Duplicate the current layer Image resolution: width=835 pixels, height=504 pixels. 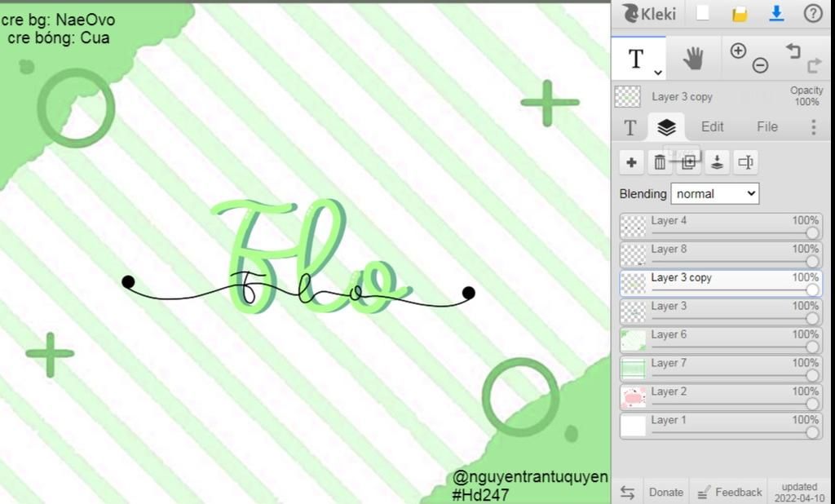tap(688, 162)
